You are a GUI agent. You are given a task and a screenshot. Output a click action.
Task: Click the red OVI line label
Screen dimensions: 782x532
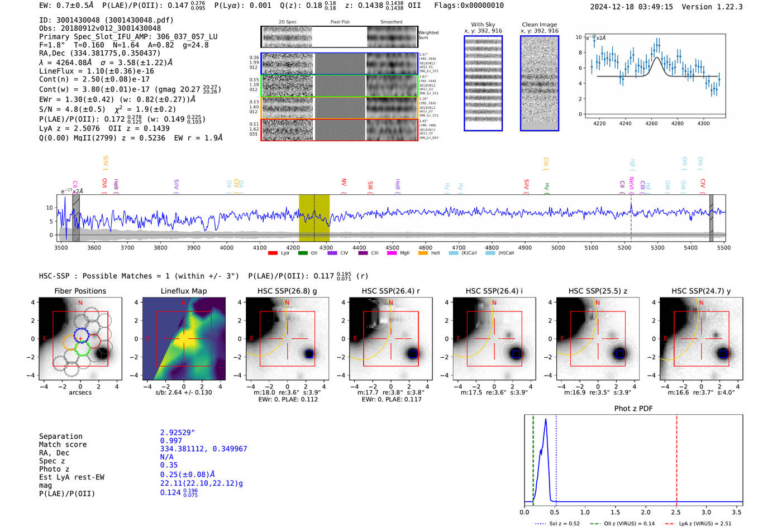[x=104, y=185]
